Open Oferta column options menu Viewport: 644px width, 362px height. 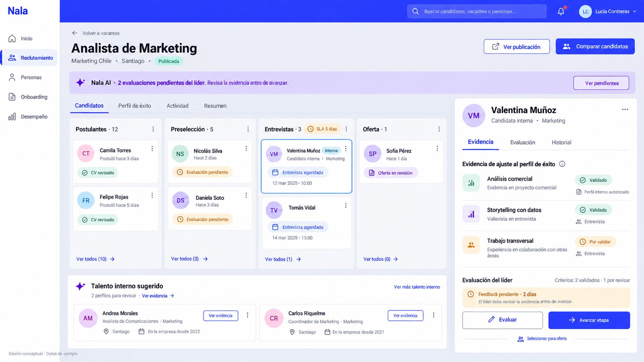pyautogui.click(x=439, y=129)
